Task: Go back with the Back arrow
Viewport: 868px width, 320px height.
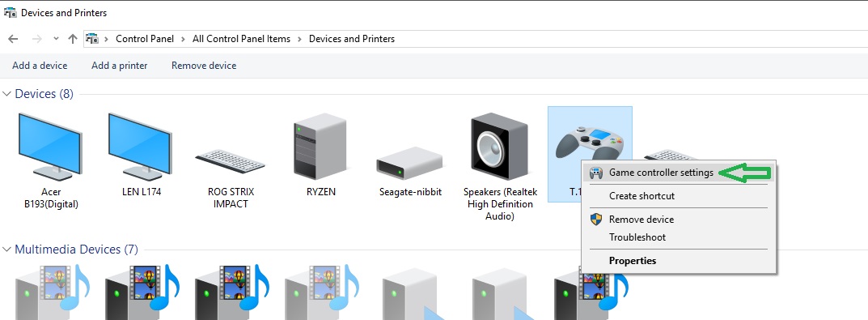Action: [x=13, y=39]
